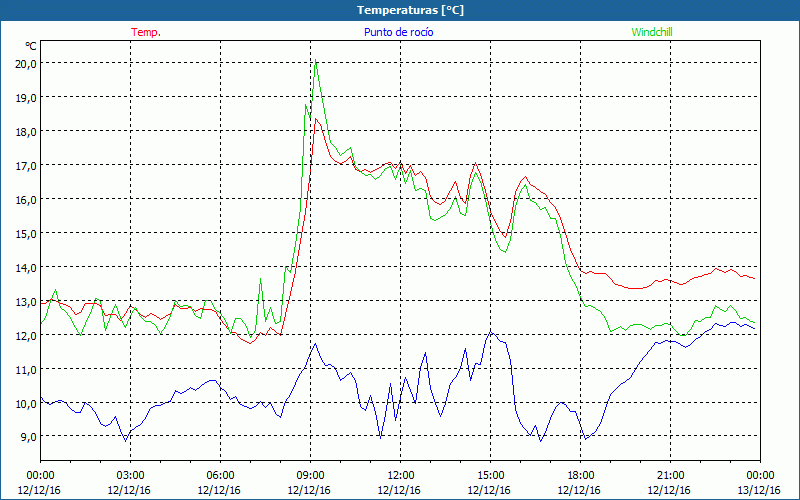Click the 09:00 time axis label
This screenshot has width=800, height=500.
310,476
